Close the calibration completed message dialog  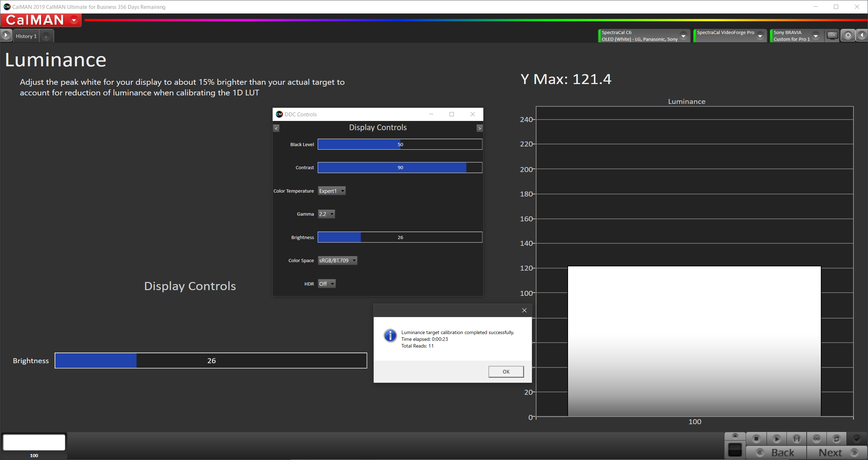pos(524,310)
